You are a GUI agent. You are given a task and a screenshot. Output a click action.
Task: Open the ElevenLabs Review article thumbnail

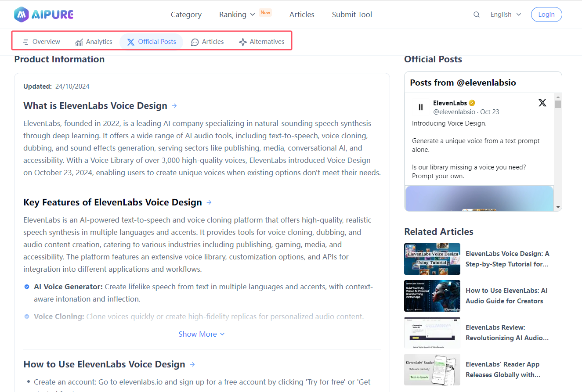(432, 333)
